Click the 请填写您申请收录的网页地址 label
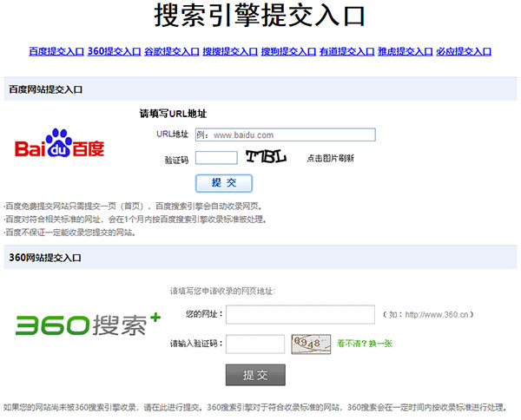 (222, 292)
